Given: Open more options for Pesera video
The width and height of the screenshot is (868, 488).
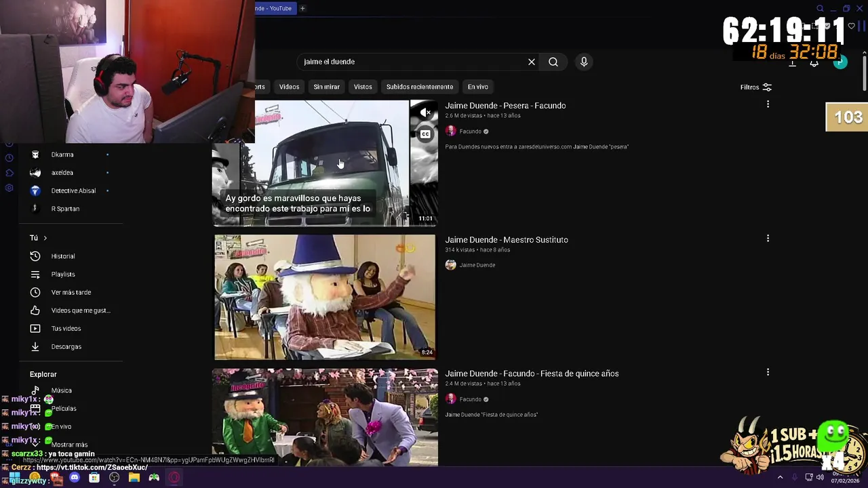Looking at the screenshot, I should (x=768, y=104).
